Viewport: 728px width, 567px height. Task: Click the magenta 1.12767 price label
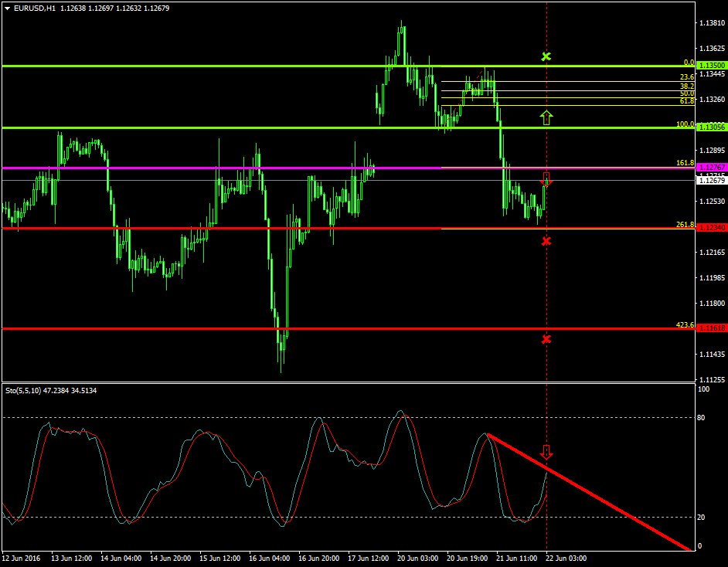click(710, 167)
